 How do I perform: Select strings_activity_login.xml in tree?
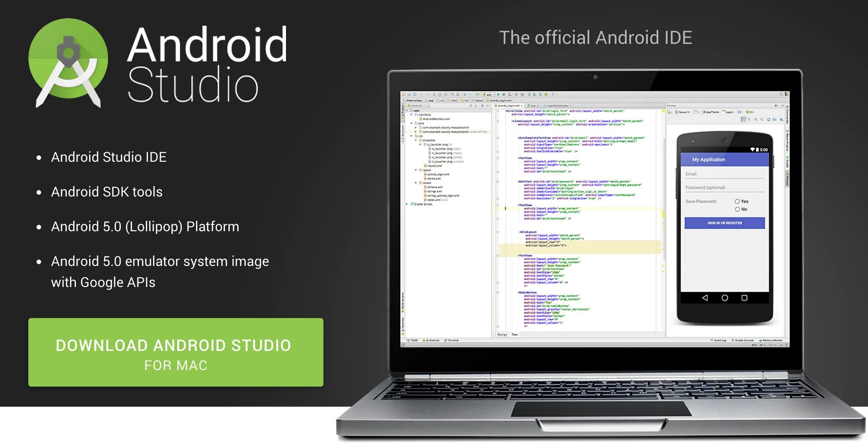tap(442, 196)
